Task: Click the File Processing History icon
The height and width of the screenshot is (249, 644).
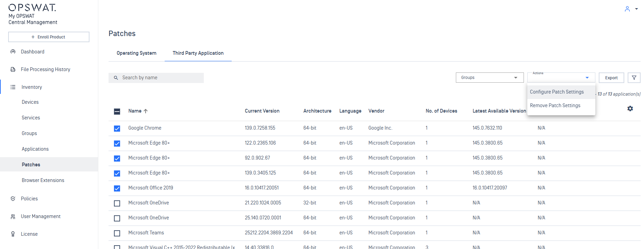Action: pos(13,69)
